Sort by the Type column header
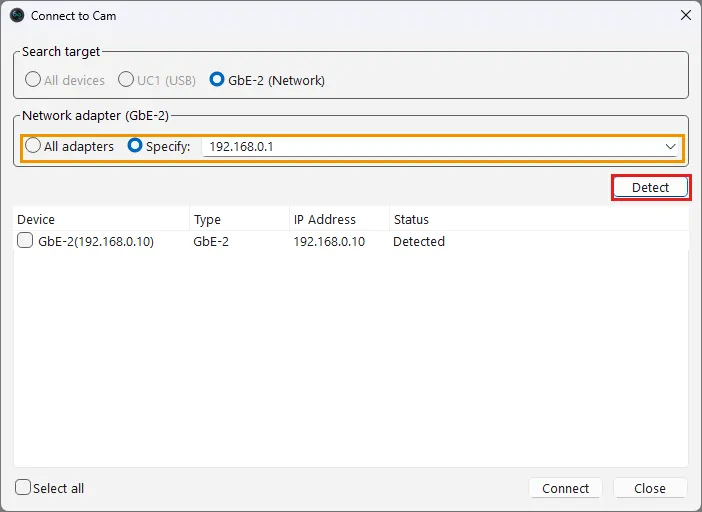This screenshot has height=512, width=702. (240, 219)
